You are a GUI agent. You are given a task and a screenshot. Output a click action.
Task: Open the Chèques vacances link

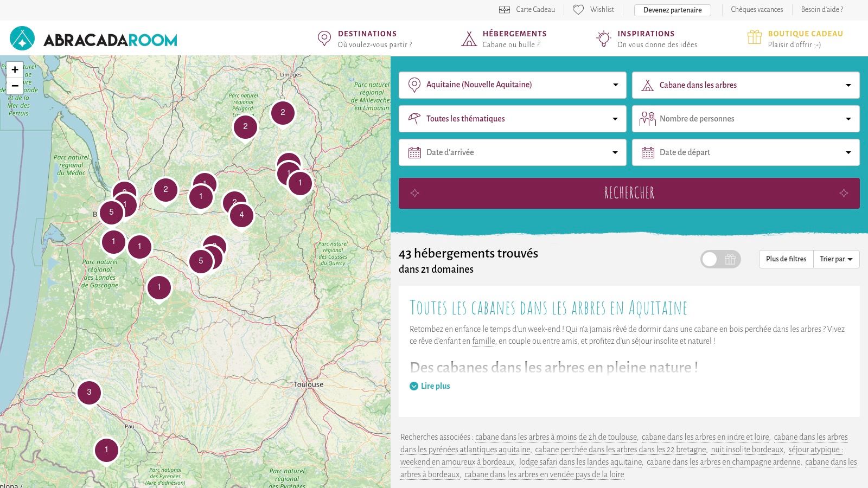757,10
